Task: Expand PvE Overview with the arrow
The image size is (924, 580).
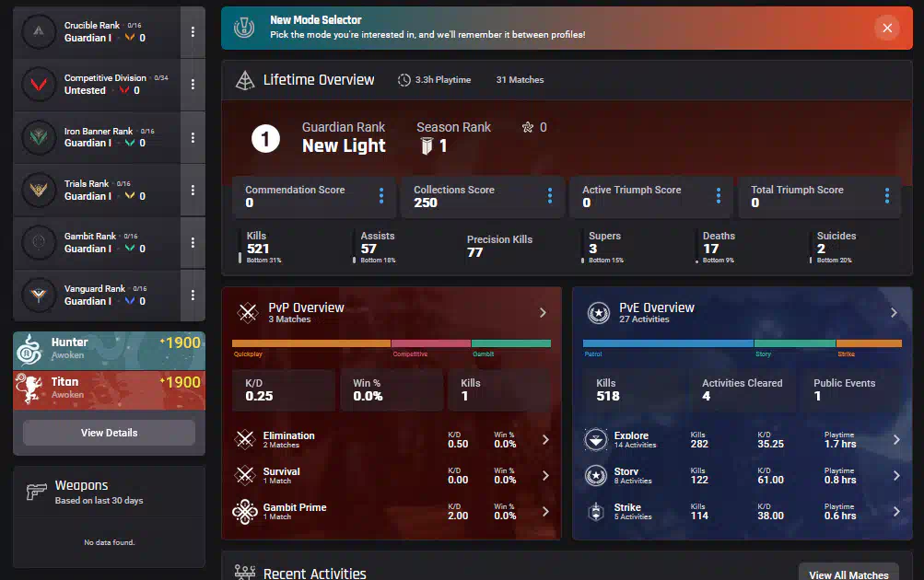Action: (894, 313)
